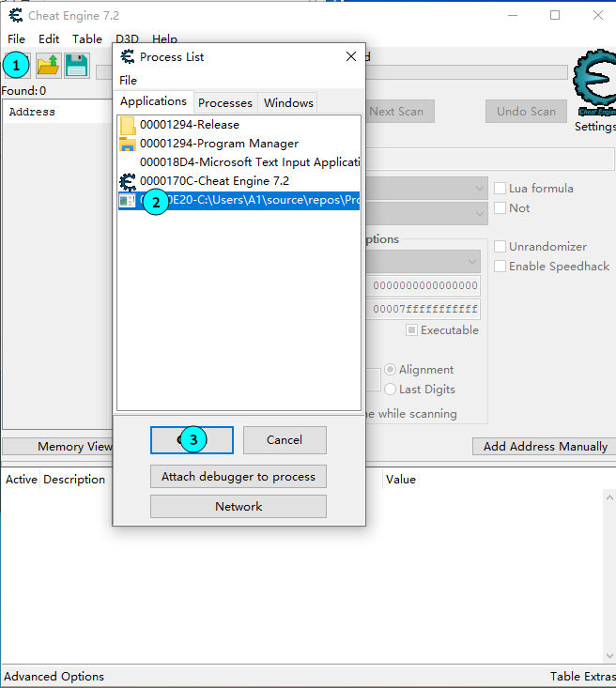Open the Table menu

coord(87,39)
